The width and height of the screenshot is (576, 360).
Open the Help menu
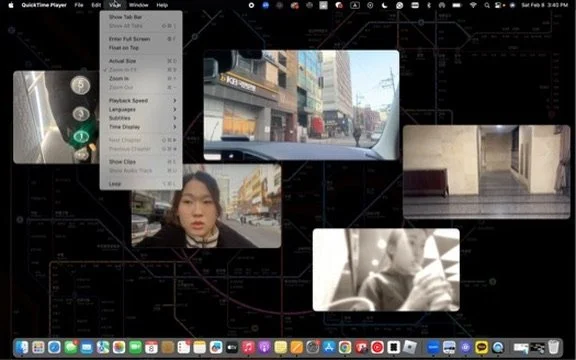pyautogui.click(x=162, y=5)
